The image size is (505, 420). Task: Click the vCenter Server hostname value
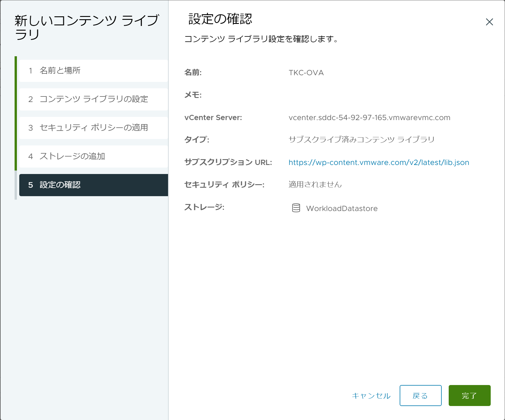[x=369, y=117]
